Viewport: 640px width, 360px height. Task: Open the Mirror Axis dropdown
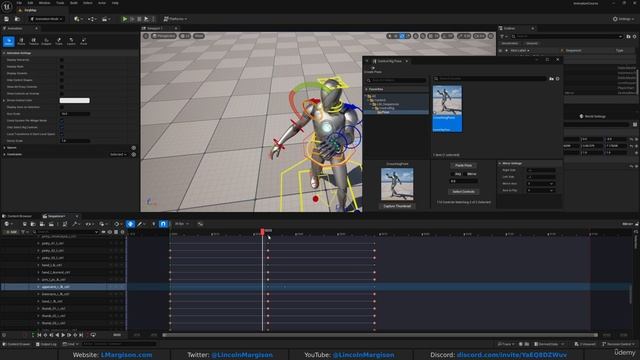point(540,184)
